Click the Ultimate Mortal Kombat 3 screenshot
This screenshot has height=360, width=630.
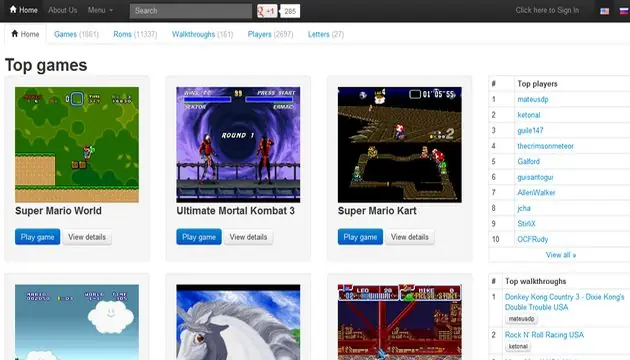click(x=238, y=145)
